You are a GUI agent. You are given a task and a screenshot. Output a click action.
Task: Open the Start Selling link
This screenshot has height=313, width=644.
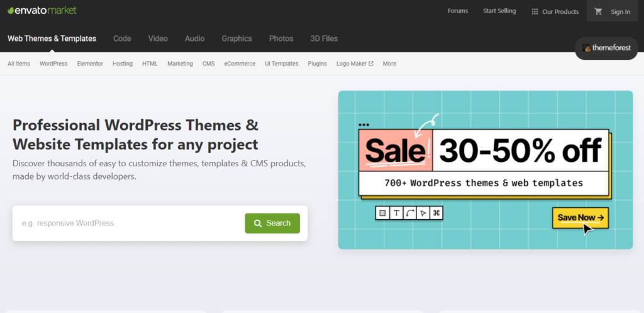click(x=499, y=11)
